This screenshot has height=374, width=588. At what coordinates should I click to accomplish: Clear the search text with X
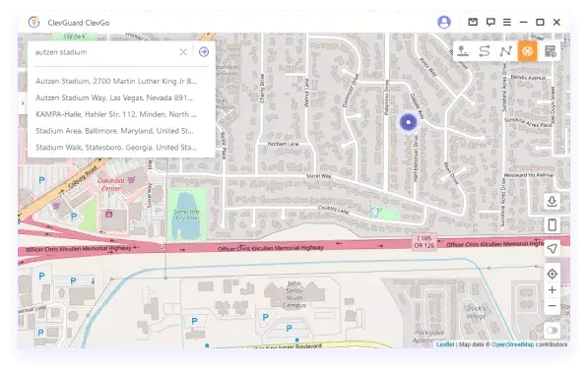point(183,52)
